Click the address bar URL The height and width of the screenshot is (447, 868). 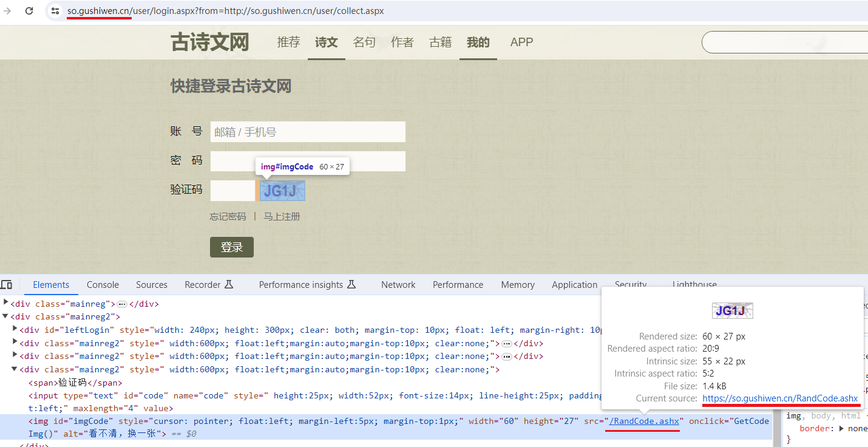pyautogui.click(x=225, y=11)
